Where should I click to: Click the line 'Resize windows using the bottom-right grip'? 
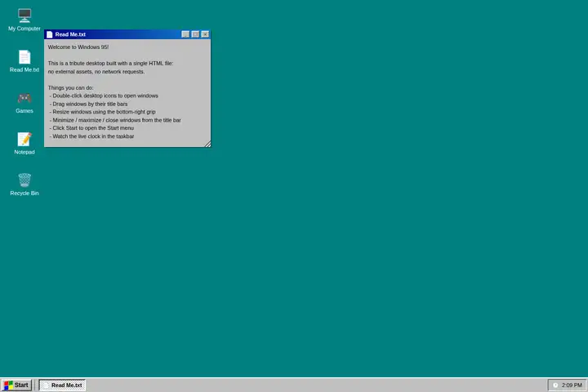click(x=103, y=112)
